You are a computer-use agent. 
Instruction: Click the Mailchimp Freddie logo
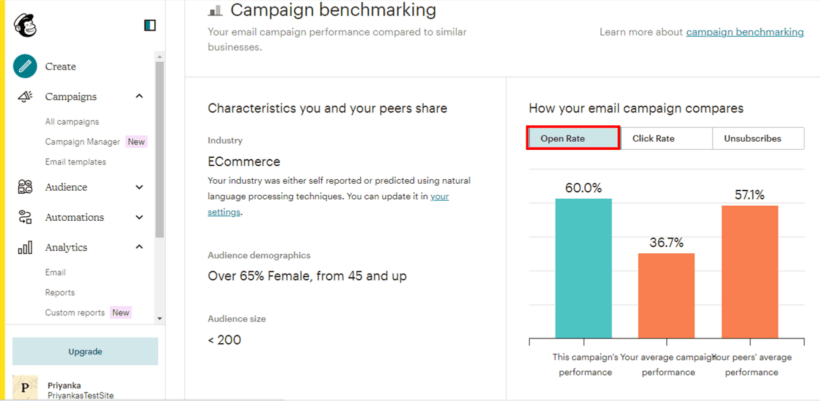click(25, 25)
